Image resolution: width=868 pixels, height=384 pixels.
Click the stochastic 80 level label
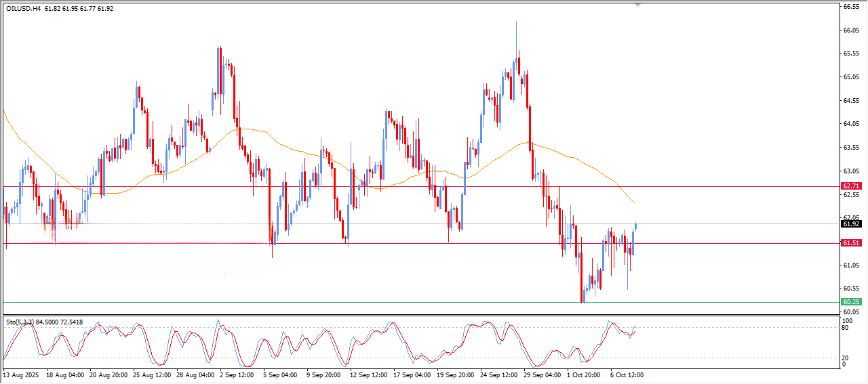[x=845, y=328]
